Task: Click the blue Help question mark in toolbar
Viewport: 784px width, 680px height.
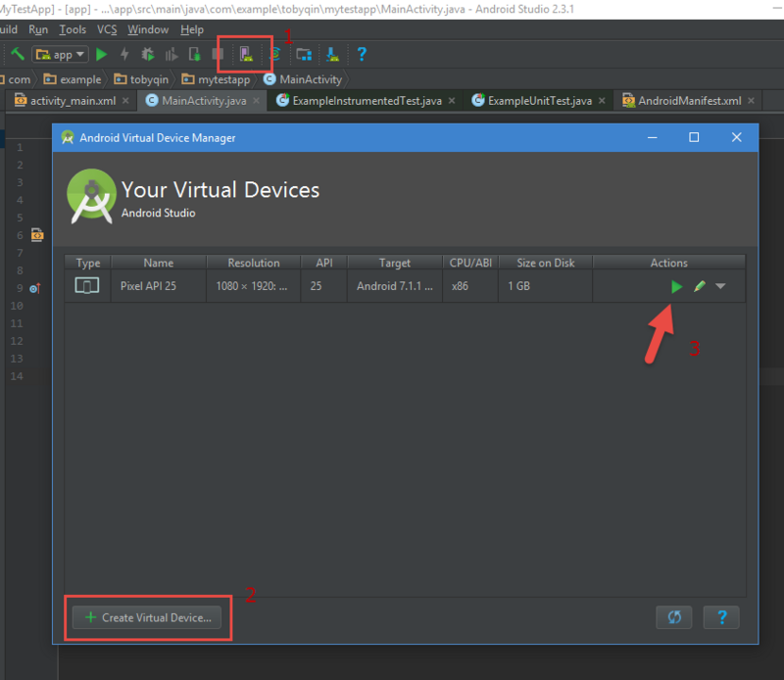Action: click(362, 54)
